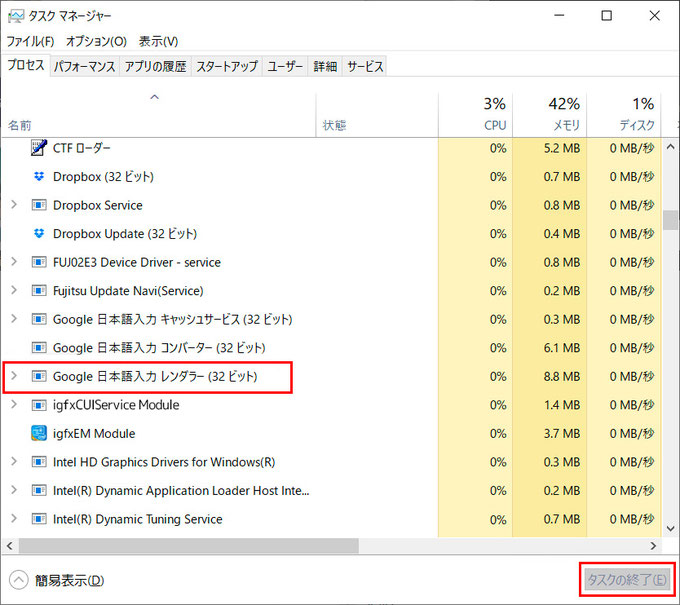Click the vertical scrollbar up arrow

coord(670,147)
